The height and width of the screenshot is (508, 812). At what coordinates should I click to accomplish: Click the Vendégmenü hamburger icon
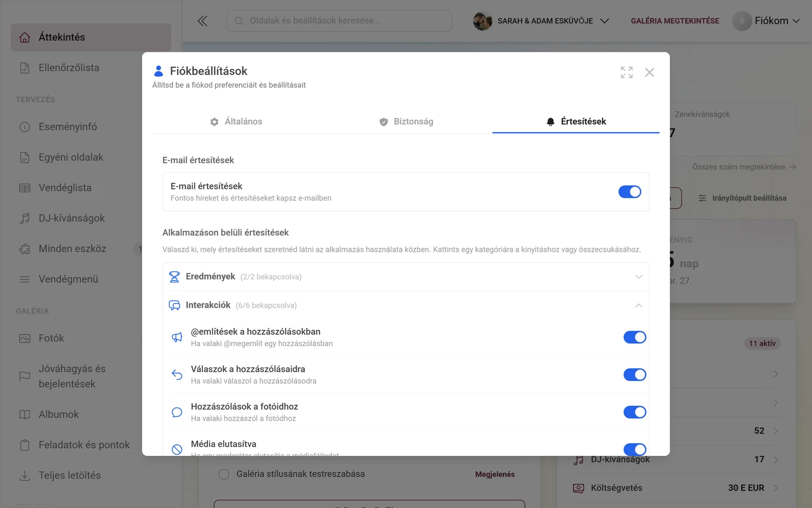pyautogui.click(x=25, y=279)
